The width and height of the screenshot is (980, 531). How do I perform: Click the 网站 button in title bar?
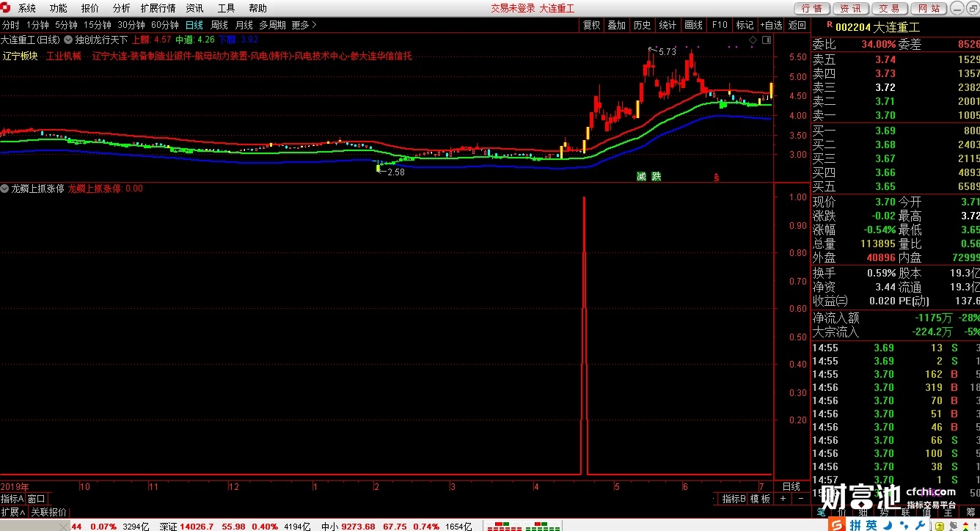point(929,8)
